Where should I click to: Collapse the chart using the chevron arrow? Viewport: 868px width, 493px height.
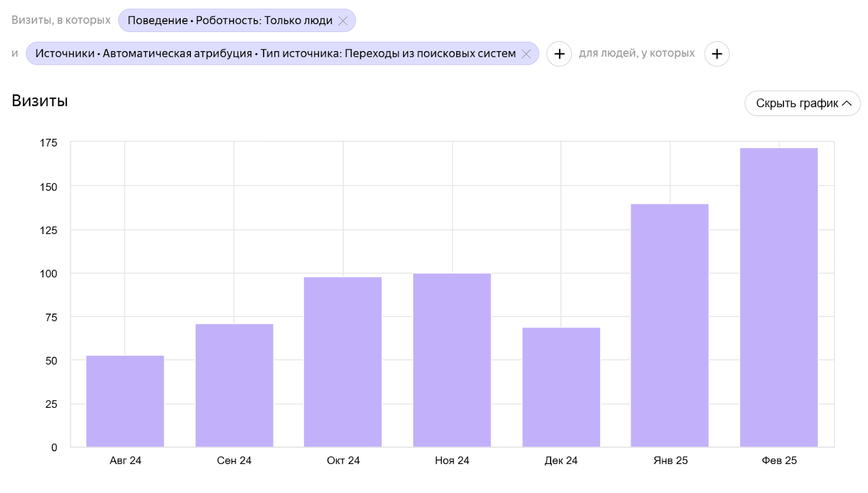[x=847, y=103]
